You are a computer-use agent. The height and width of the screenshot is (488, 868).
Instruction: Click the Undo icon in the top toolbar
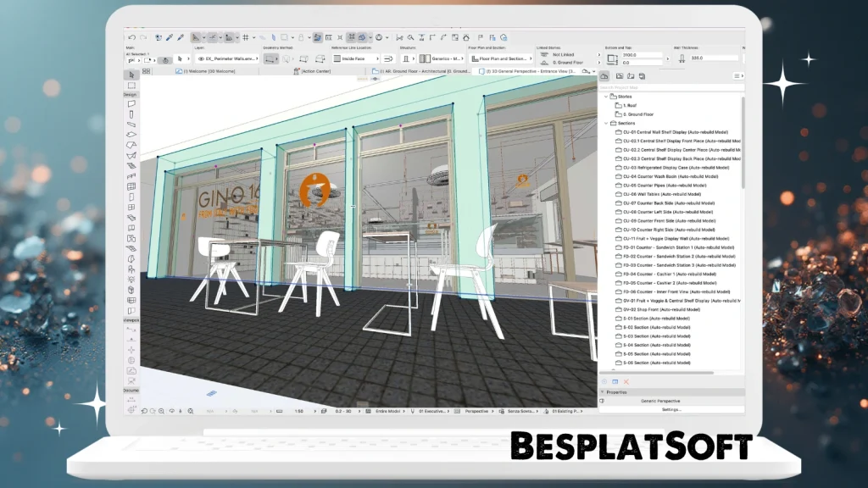[132, 36]
